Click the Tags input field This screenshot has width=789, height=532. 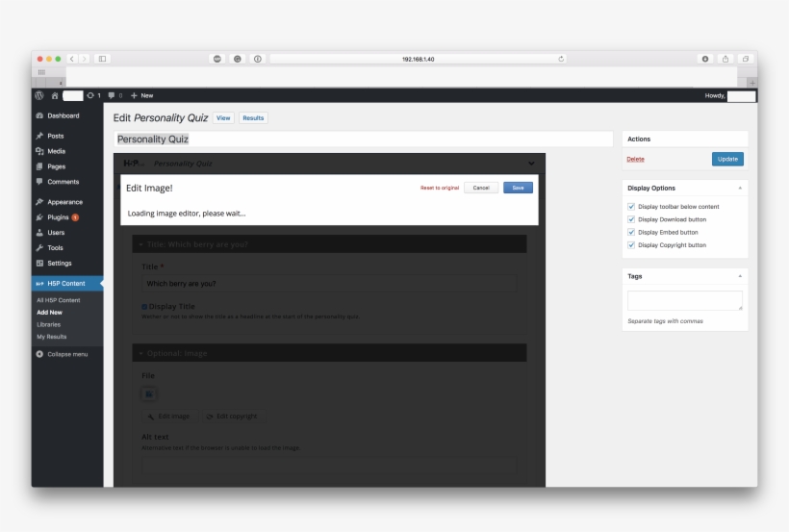pos(684,300)
